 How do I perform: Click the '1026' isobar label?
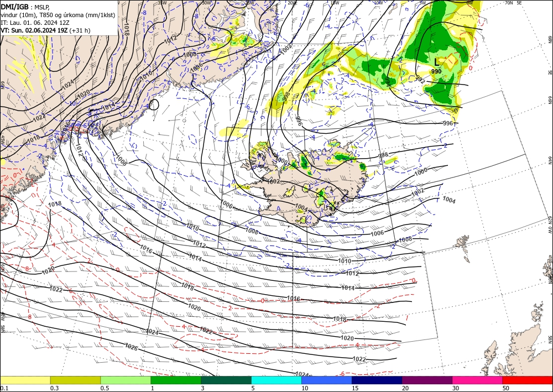point(131,347)
